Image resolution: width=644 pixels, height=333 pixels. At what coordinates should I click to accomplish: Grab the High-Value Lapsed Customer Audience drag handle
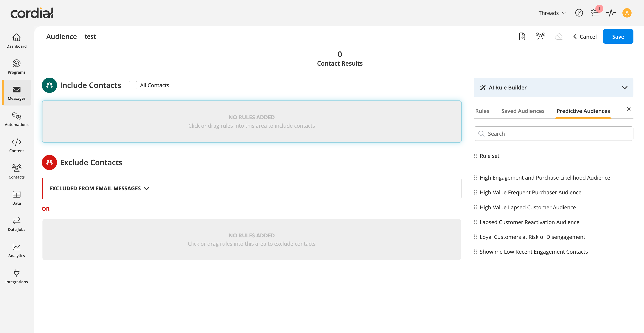coord(475,207)
